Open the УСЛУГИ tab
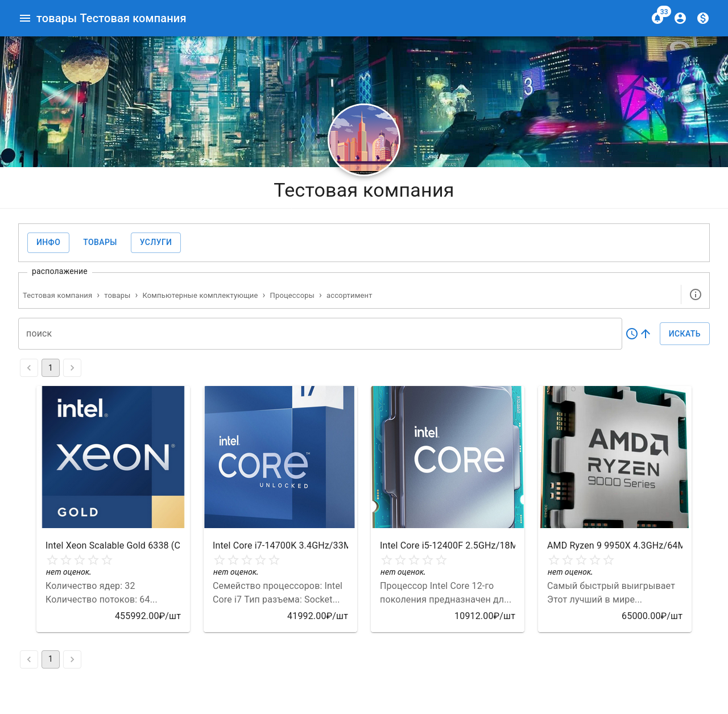Viewport: 728px width, 714px height. (156, 242)
